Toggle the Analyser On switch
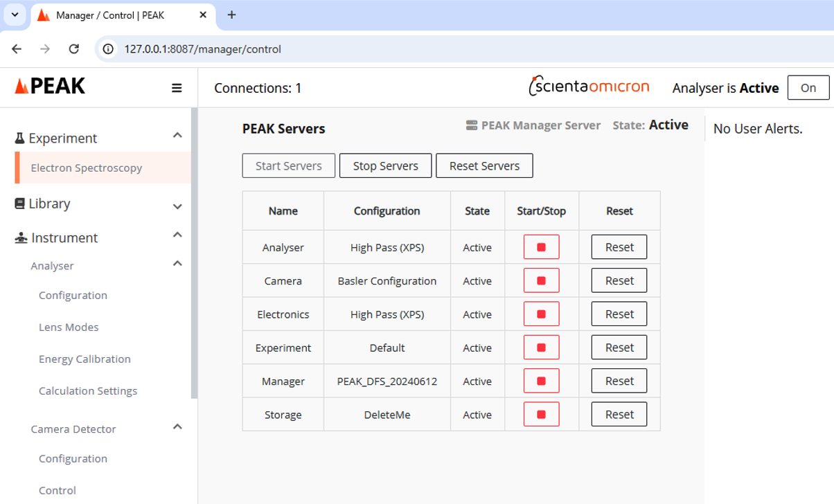 click(x=808, y=88)
